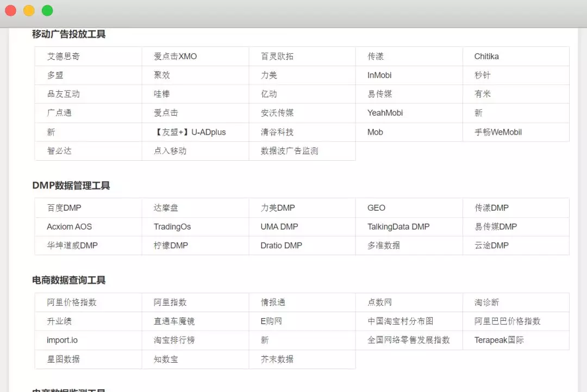
Task: Open the 品友互动 link
Action: coord(63,94)
